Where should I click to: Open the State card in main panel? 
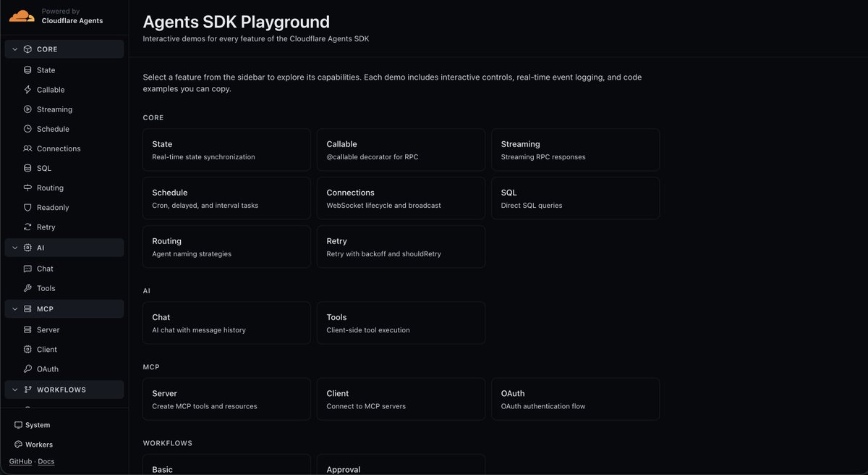[x=226, y=150]
